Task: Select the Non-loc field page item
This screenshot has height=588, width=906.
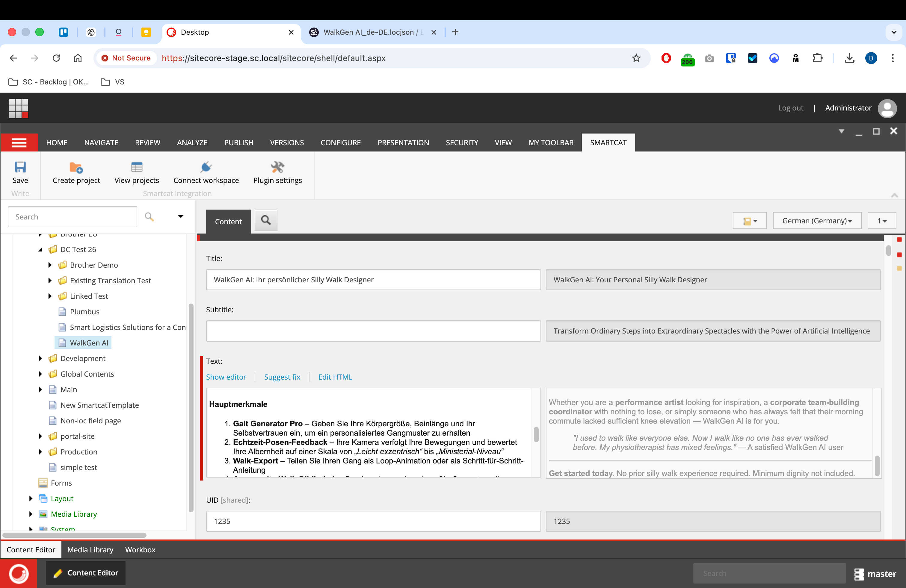Action: [x=84, y=421]
